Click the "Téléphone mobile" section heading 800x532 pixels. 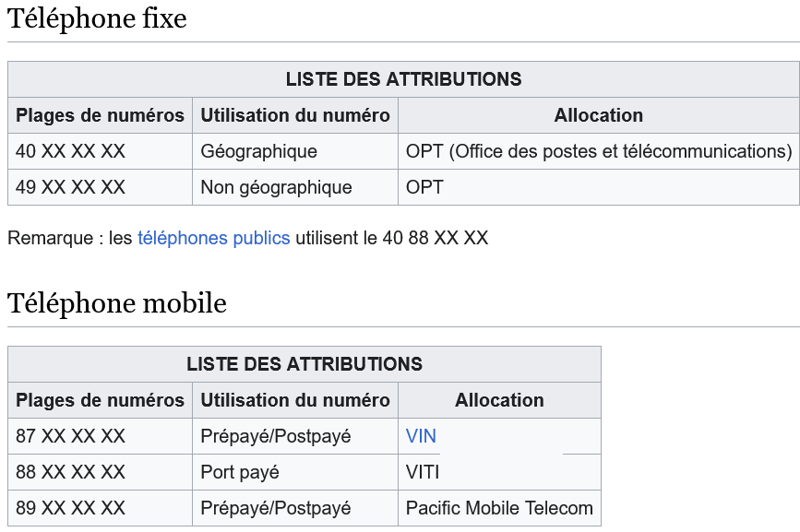[x=117, y=303]
